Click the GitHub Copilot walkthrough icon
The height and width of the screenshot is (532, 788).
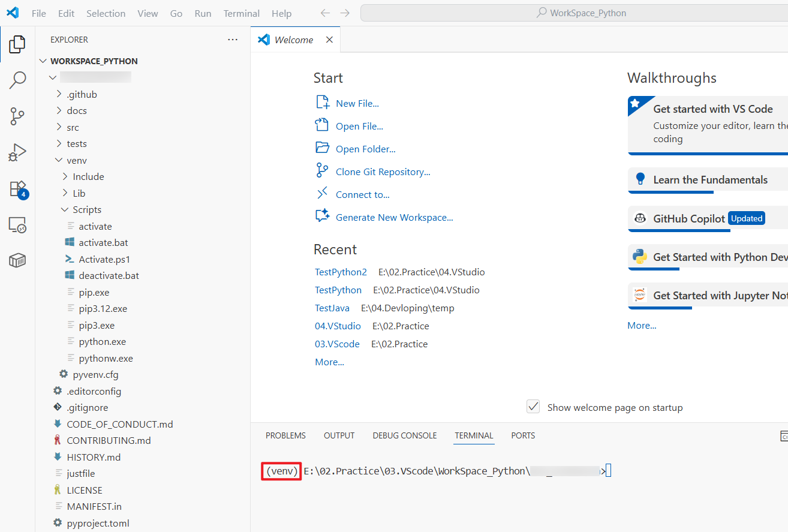(x=640, y=219)
